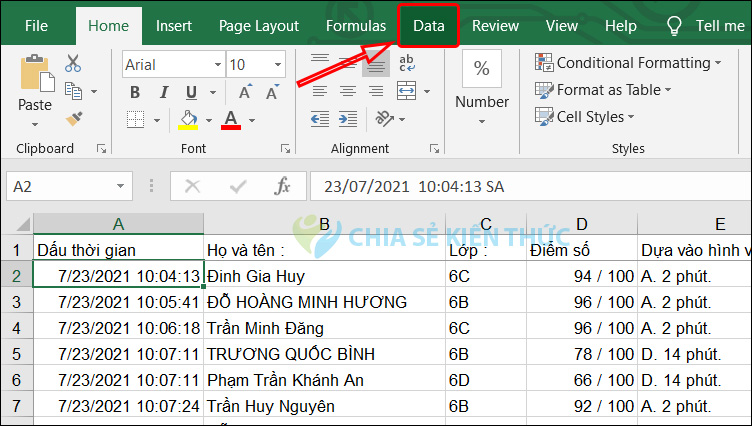
Task: Switch to the Formulas tab
Action: [356, 26]
